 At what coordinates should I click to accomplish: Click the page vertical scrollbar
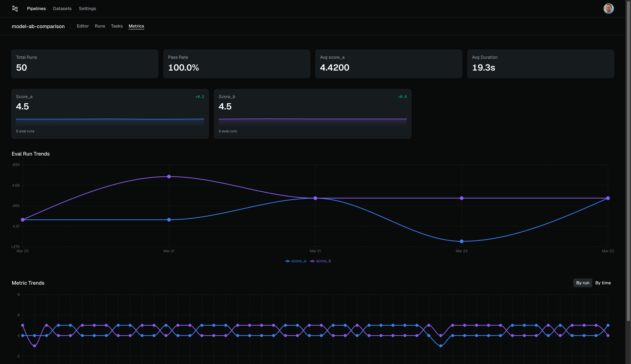pos(628,160)
